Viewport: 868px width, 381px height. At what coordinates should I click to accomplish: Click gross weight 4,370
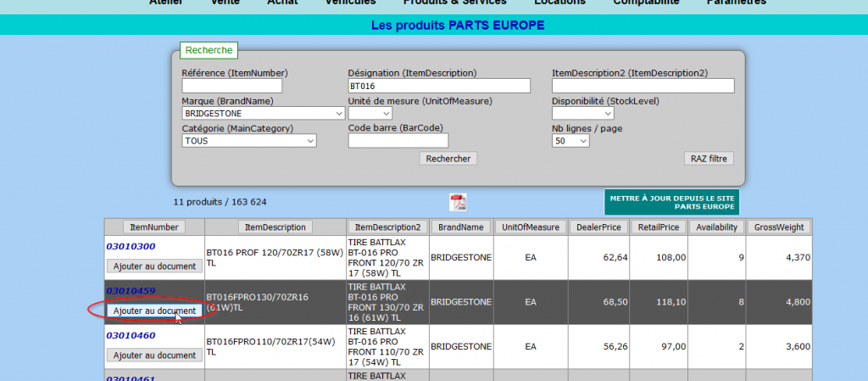[x=798, y=257]
